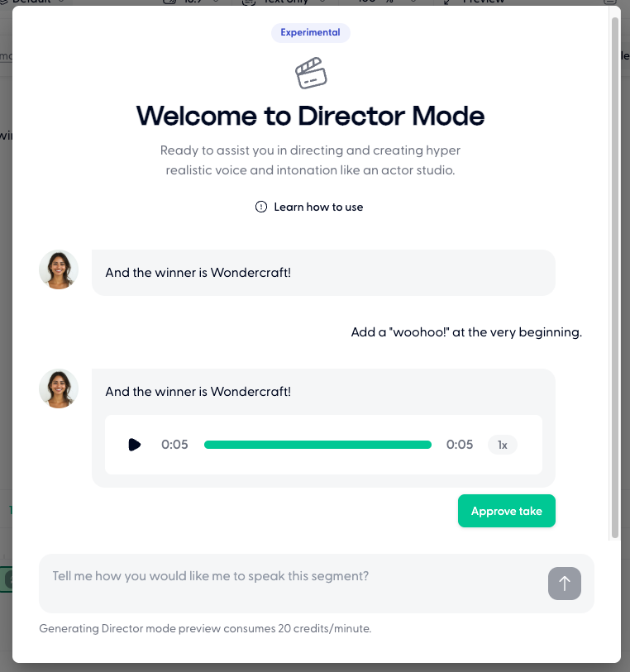The width and height of the screenshot is (630, 672).
Task: Click the 'Welcome to Director Mode' heading
Action: (310, 116)
